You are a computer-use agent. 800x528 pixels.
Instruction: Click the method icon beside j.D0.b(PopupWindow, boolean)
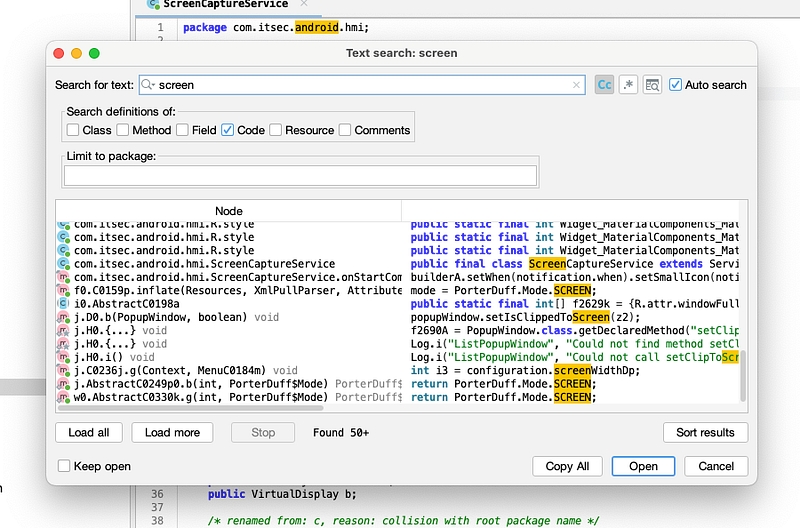click(64, 317)
